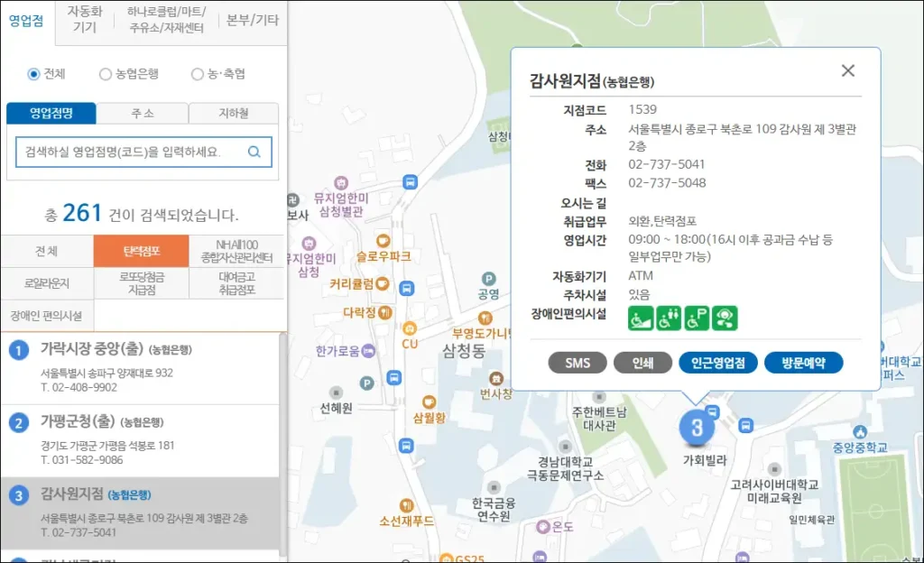Select the 전체 filter button
The width and height of the screenshot is (924, 563).
click(47, 251)
